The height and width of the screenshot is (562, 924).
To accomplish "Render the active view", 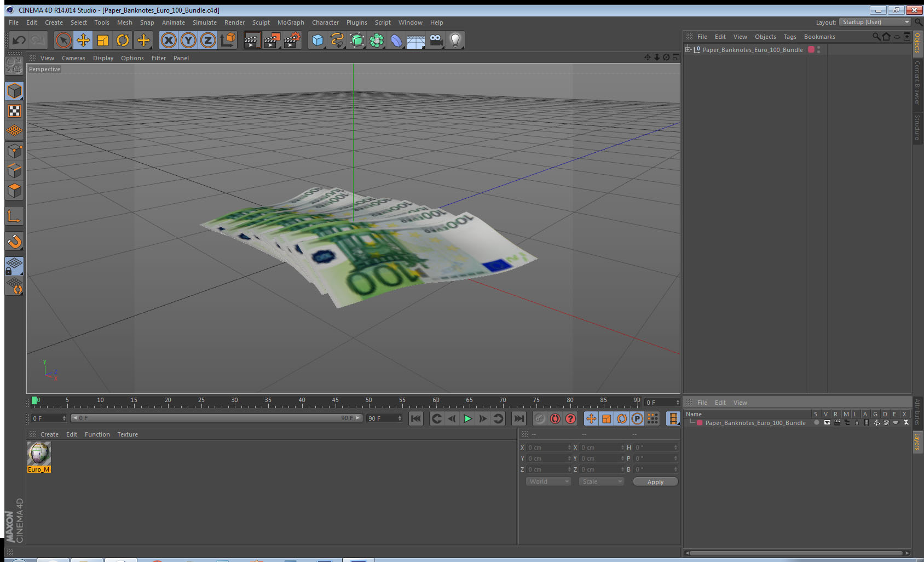I will point(251,40).
